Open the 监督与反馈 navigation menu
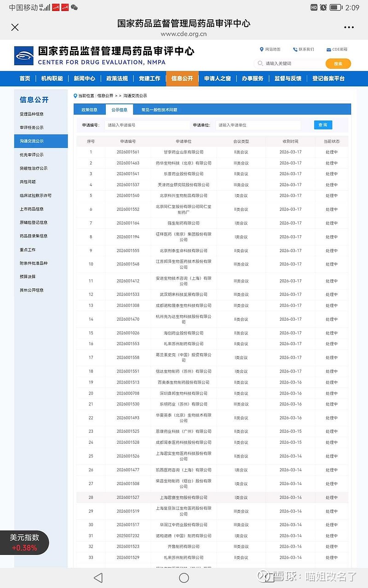368x588 pixels. [288, 79]
